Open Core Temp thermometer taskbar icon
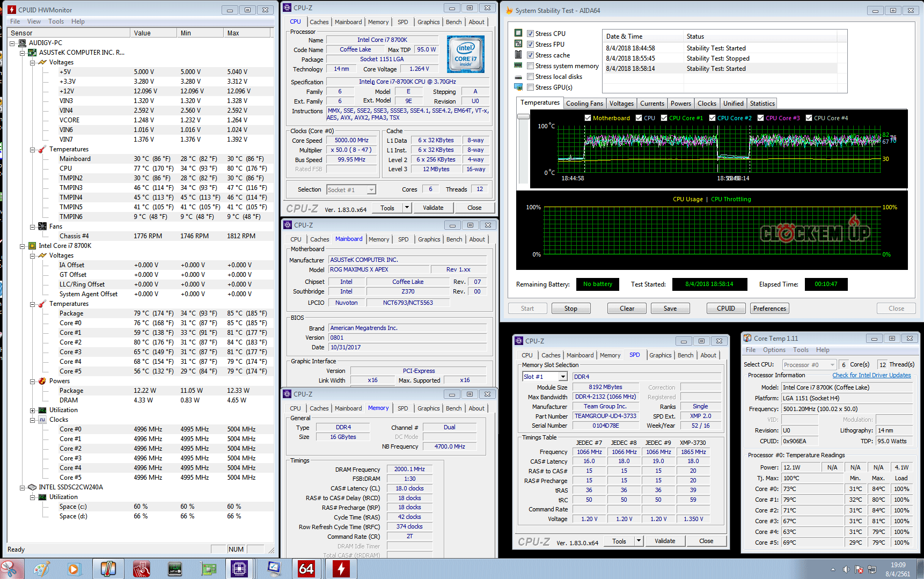The image size is (924, 579). [108, 568]
